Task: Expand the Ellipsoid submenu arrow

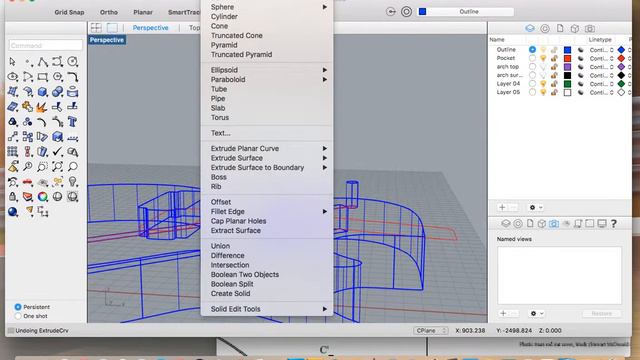Action: tap(325, 70)
